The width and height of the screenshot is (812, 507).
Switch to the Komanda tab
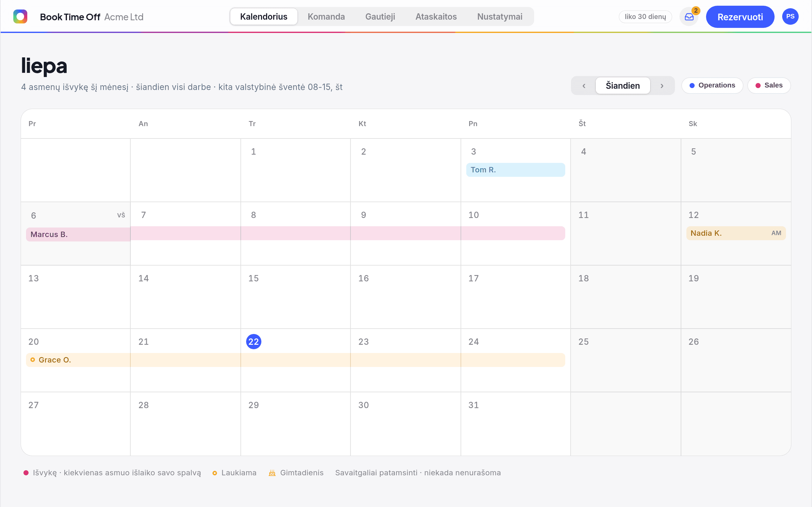click(x=326, y=17)
